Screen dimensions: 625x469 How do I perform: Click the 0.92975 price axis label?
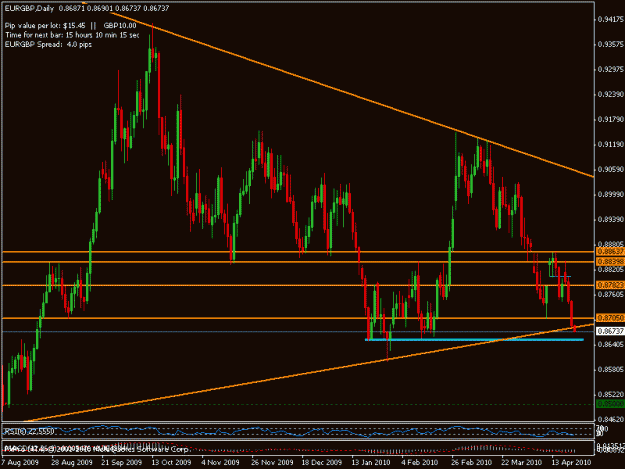pyautogui.click(x=611, y=69)
